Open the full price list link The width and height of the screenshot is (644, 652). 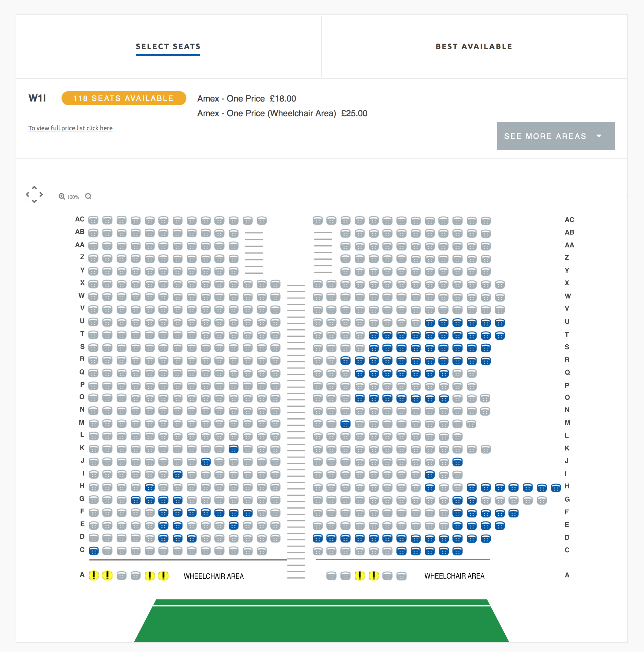tap(70, 128)
